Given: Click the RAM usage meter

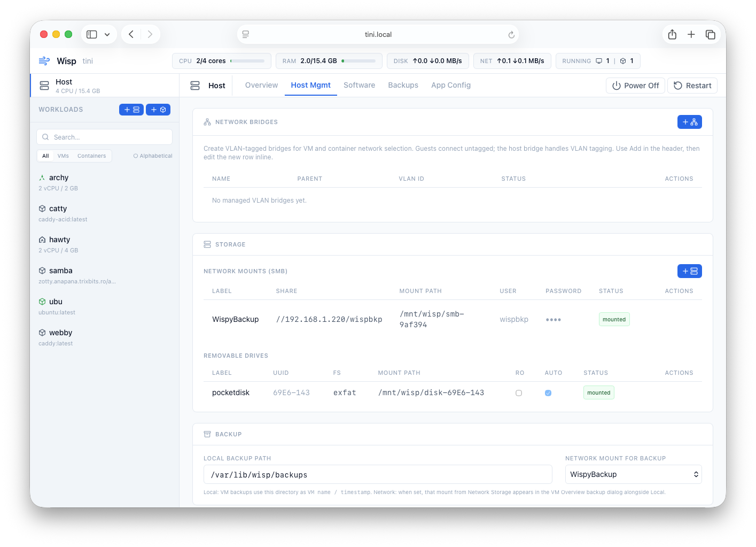Looking at the screenshot, I should 329,61.
